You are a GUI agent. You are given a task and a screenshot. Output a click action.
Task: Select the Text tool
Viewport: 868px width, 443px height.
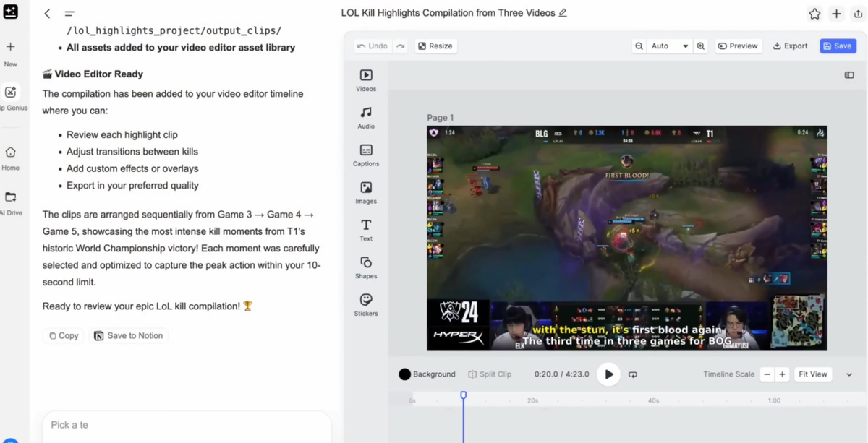[x=366, y=231]
